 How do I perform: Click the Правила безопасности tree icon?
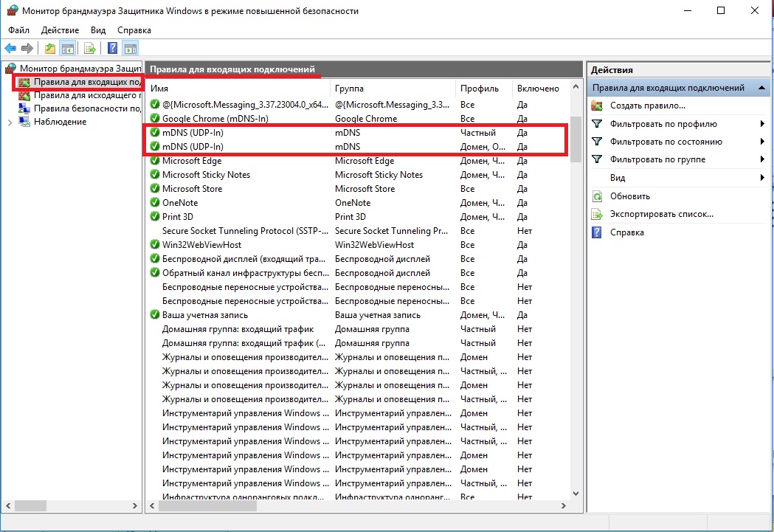(x=24, y=108)
